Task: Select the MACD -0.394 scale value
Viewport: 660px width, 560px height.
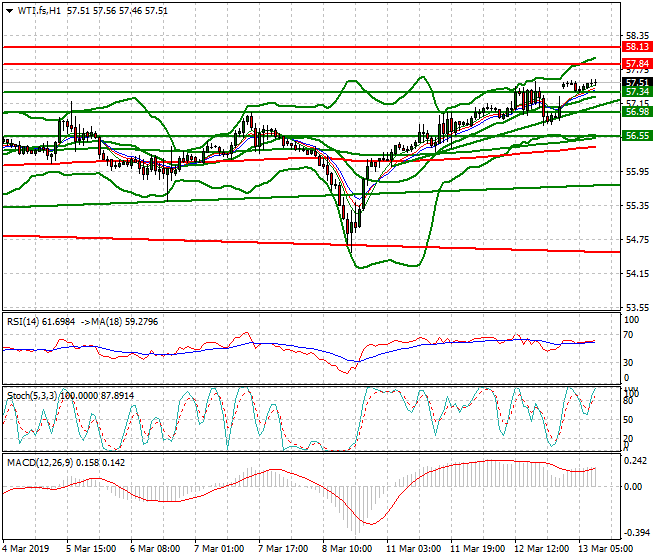Action: (635, 533)
